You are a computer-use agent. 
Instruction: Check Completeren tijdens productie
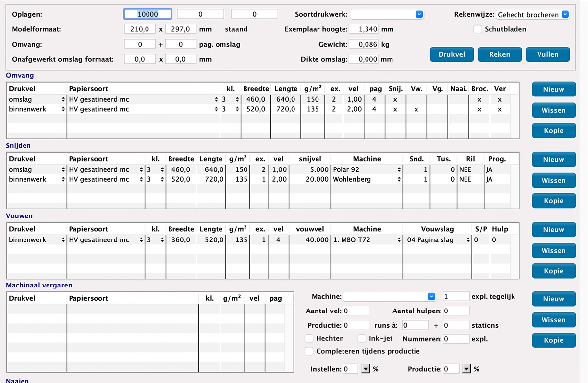tap(309, 351)
